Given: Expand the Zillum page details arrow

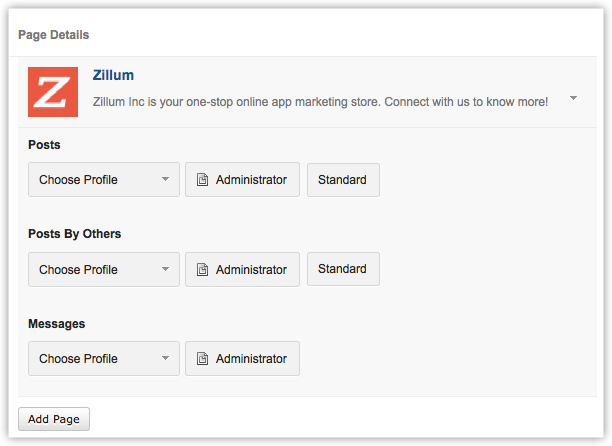Looking at the screenshot, I should pos(573,98).
